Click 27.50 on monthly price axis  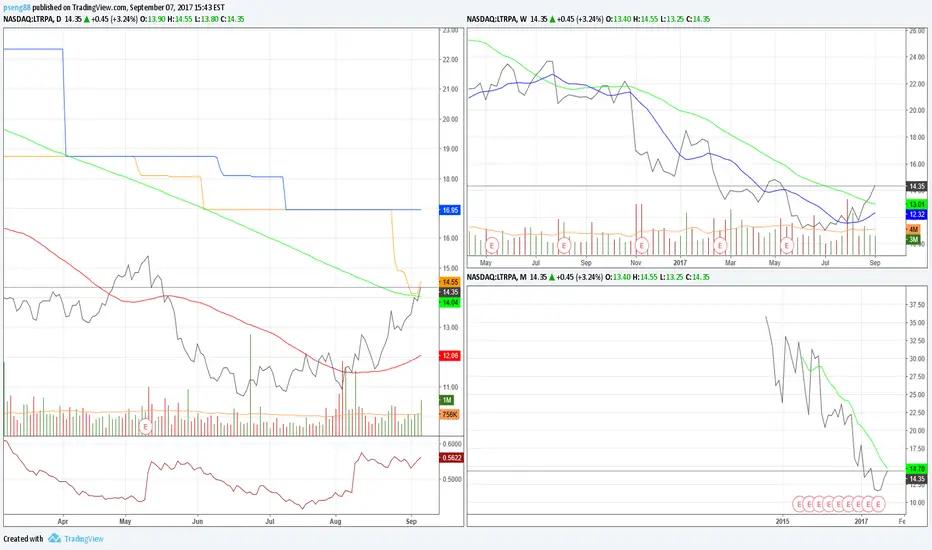pyautogui.click(x=917, y=376)
